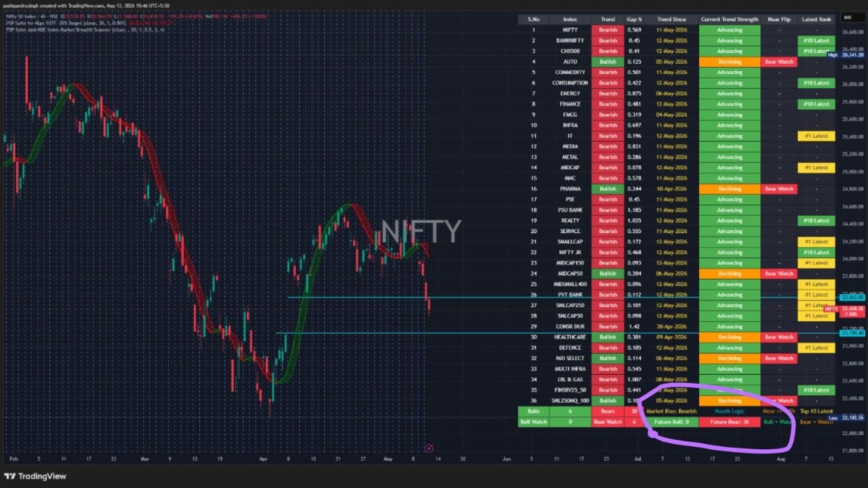The width and height of the screenshot is (868, 488).
Task: Select the CNX500 index name cell
Action: (570, 51)
